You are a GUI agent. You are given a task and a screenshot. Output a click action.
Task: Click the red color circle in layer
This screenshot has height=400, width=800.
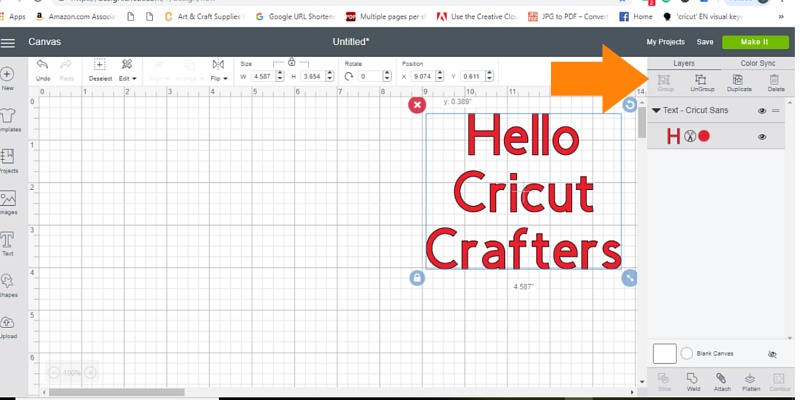[704, 136]
